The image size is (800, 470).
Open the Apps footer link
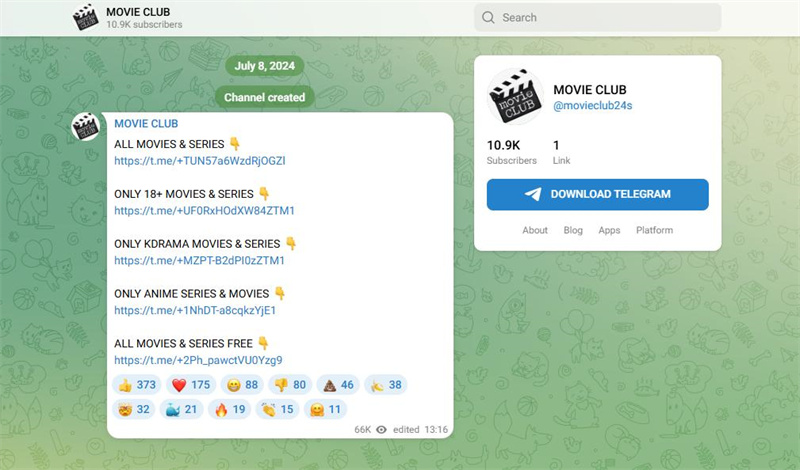(609, 230)
